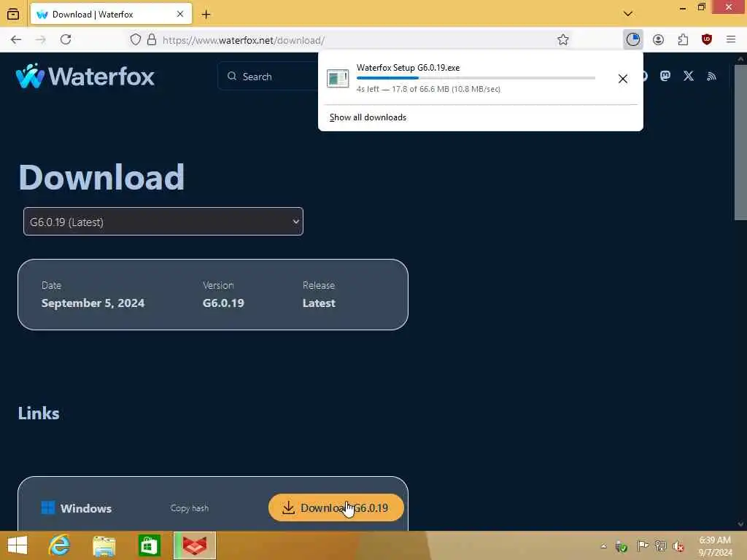Click the Waterfox Setup file icon
This screenshot has width=747, height=560.
338,79
